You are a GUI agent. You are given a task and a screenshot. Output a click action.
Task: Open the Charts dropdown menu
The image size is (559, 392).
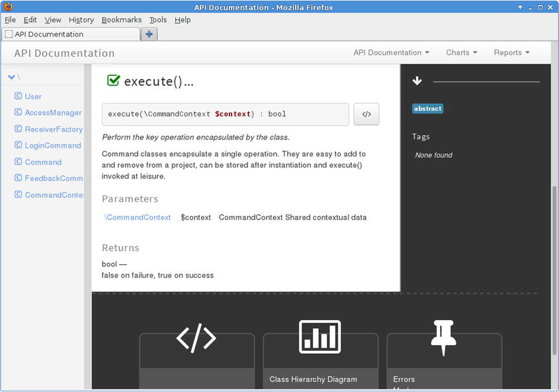(461, 53)
